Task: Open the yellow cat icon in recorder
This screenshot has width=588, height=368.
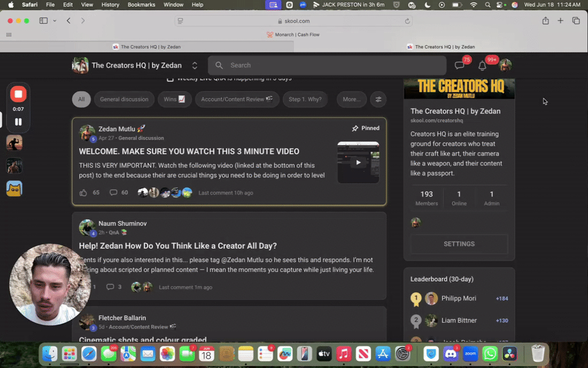Action: click(x=14, y=189)
